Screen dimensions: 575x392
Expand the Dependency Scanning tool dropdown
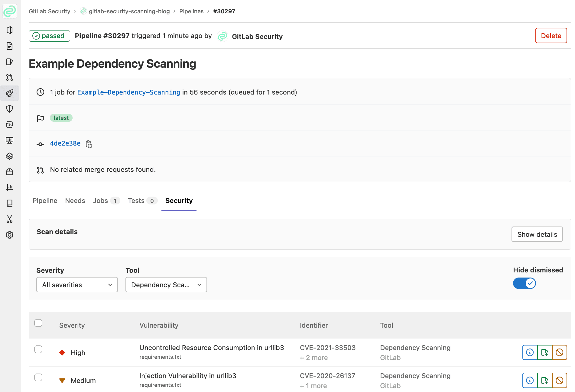pos(166,285)
